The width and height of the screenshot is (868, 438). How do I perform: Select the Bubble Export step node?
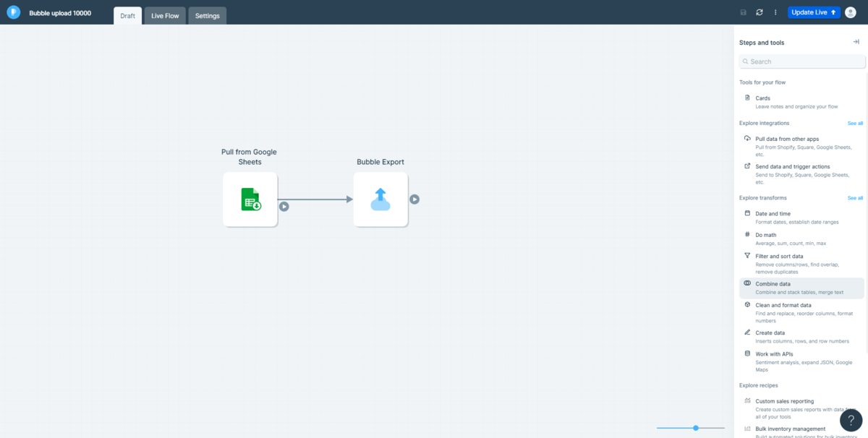tap(380, 199)
